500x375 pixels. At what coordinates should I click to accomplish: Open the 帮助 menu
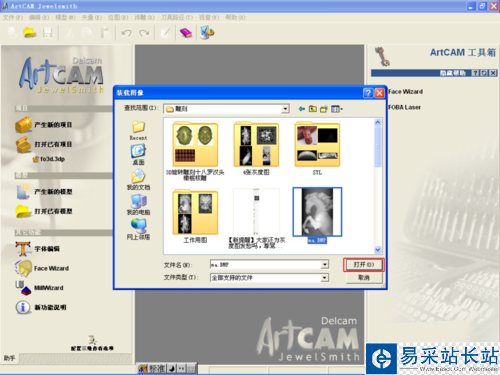click(x=235, y=17)
